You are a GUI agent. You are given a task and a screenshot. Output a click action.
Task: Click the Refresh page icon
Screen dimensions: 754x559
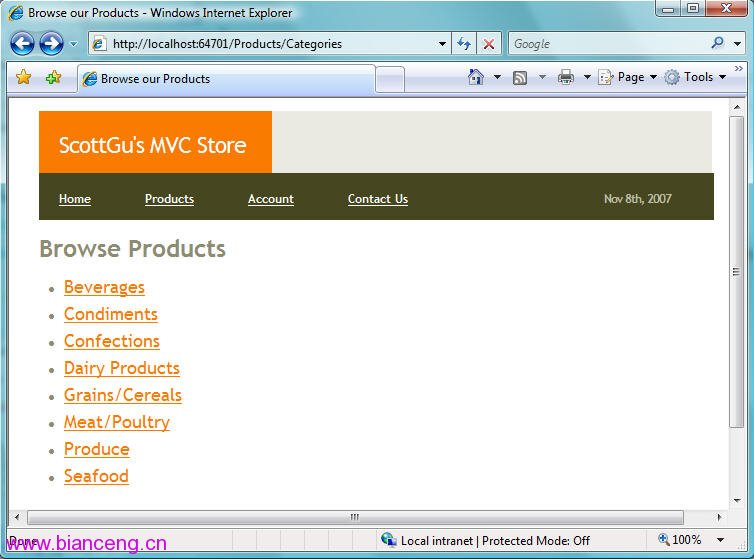pos(464,44)
